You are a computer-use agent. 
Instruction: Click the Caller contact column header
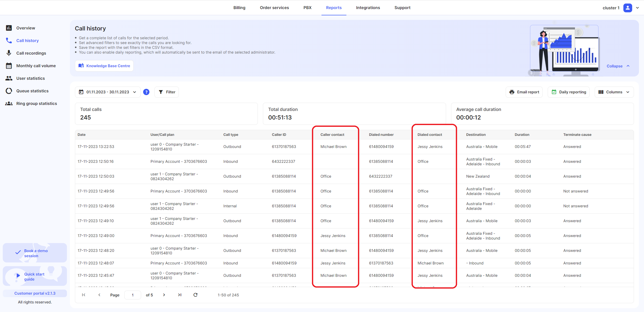pos(332,135)
